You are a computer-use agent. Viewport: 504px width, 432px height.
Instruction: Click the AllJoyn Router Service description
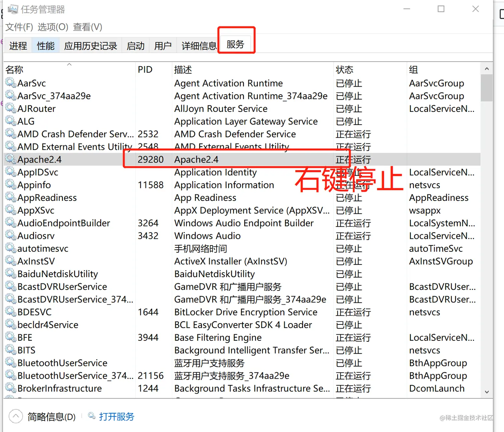[x=221, y=109]
